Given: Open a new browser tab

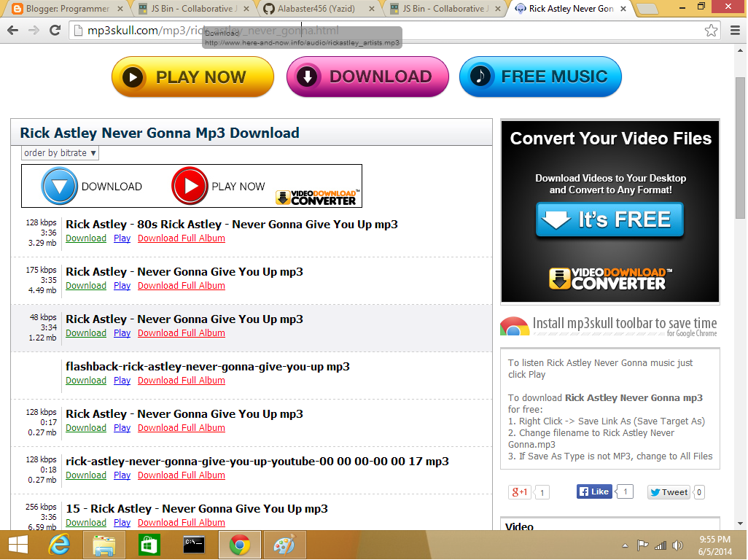Looking at the screenshot, I should (x=647, y=9).
